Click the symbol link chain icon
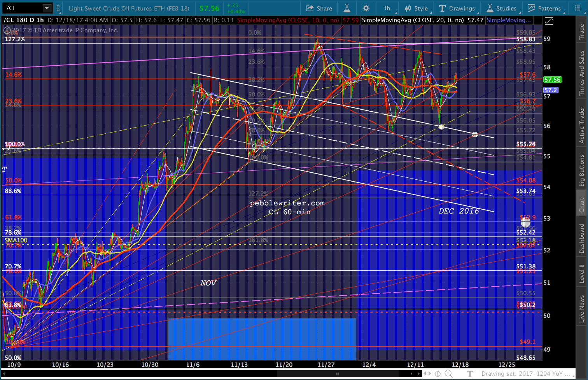588x380 pixels. click(x=58, y=8)
